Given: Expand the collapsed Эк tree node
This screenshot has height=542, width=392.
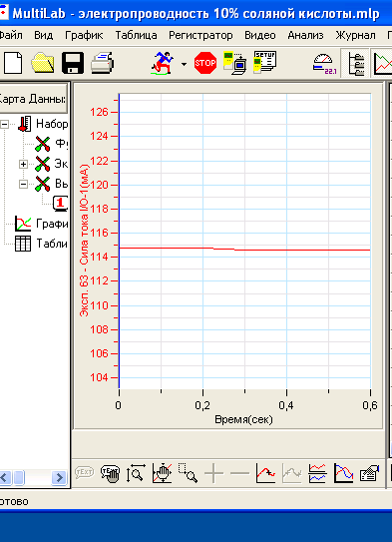Looking at the screenshot, I should 23,164.
